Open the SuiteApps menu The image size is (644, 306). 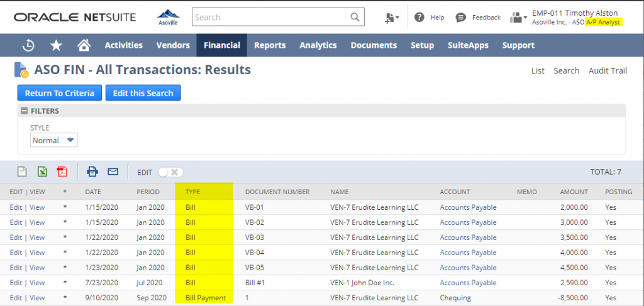click(468, 45)
